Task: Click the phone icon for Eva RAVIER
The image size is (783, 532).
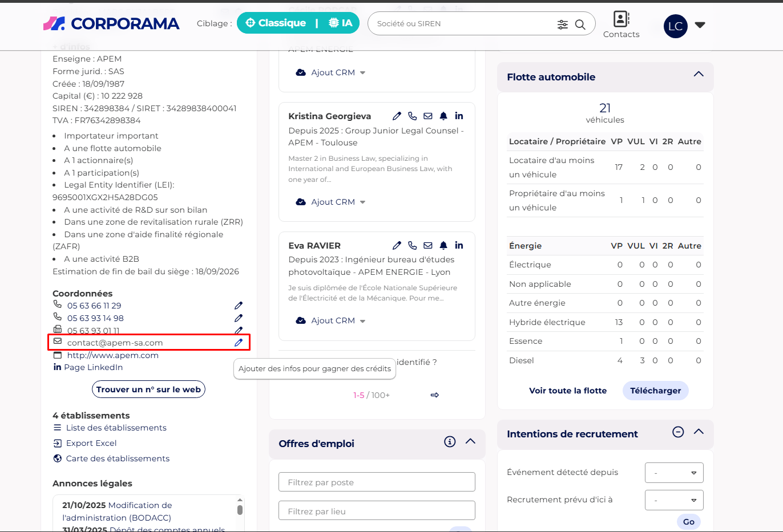Action: (x=413, y=245)
